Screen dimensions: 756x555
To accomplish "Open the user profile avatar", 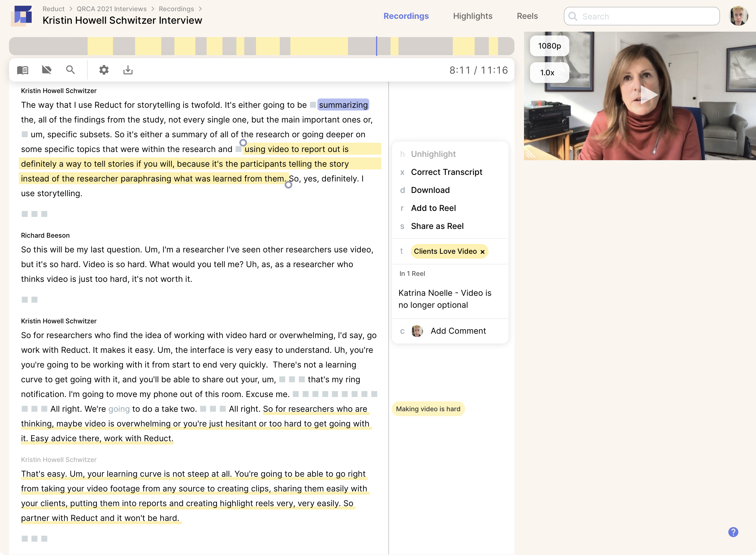I will (x=738, y=16).
